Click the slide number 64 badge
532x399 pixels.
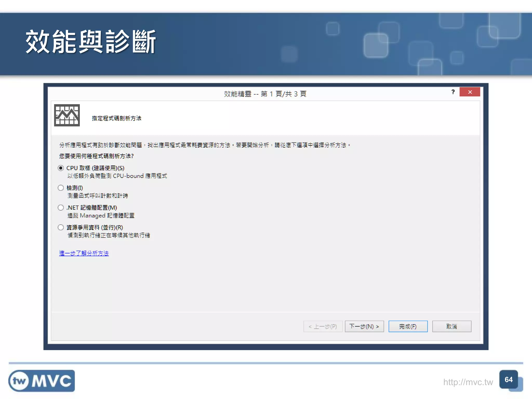(509, 380)
